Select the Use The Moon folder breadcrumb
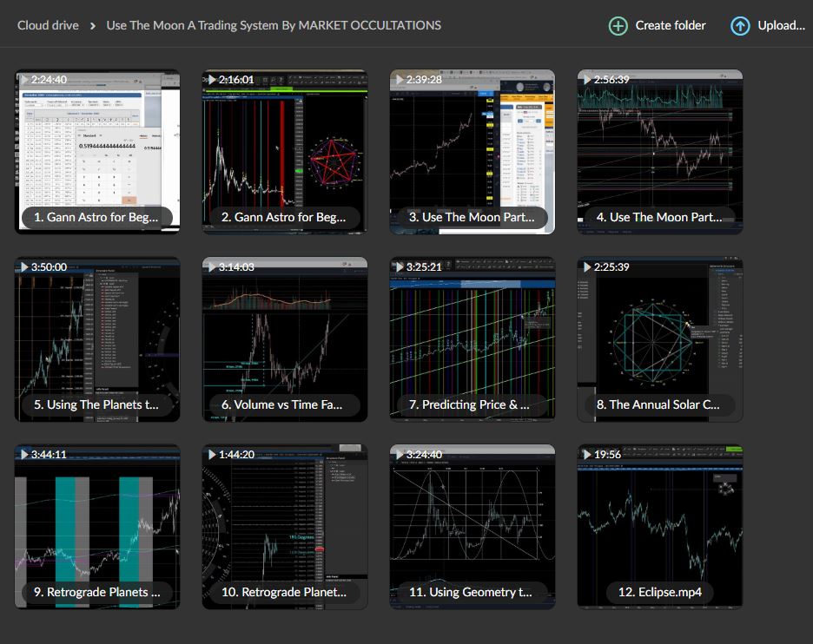 [274, 25]
